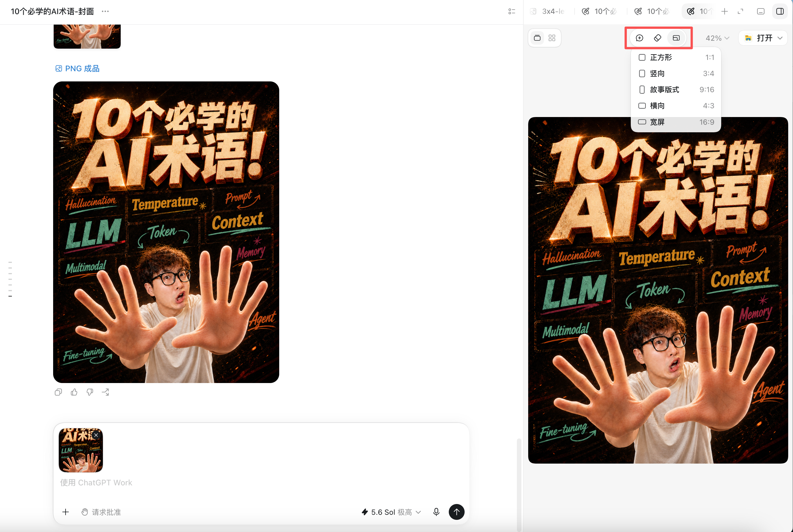The width and height of the screenshot is (793, 532).
Task: Click the poster preview in right panel
Action: [x=658, y=290]
